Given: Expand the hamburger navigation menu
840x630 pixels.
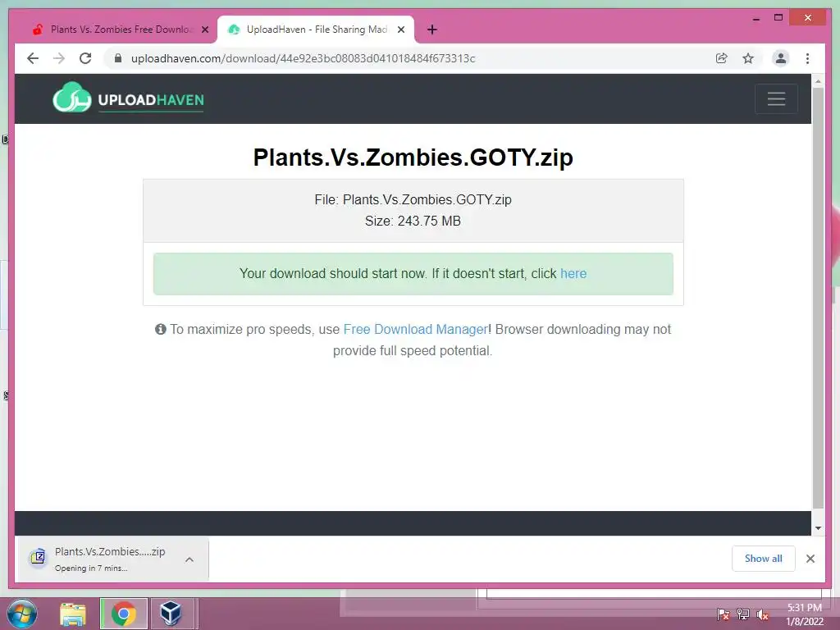Looking at the screenshot, I should [776, 98].
